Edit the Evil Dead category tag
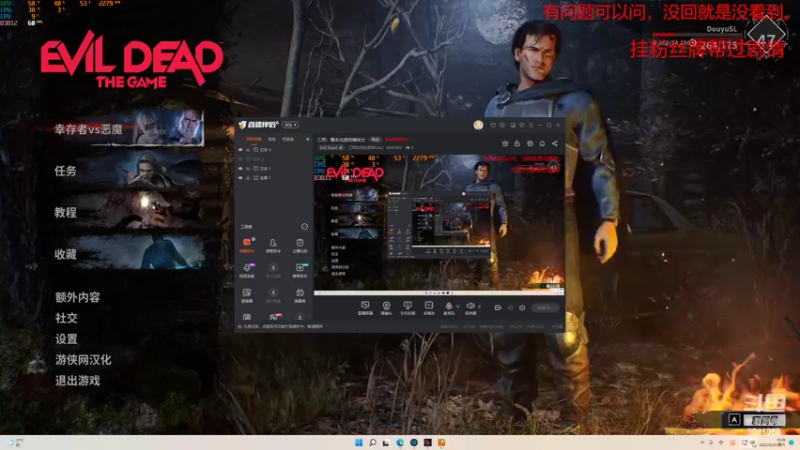The height and width of the screenshot is (450, 800). (x=331, y=147)
